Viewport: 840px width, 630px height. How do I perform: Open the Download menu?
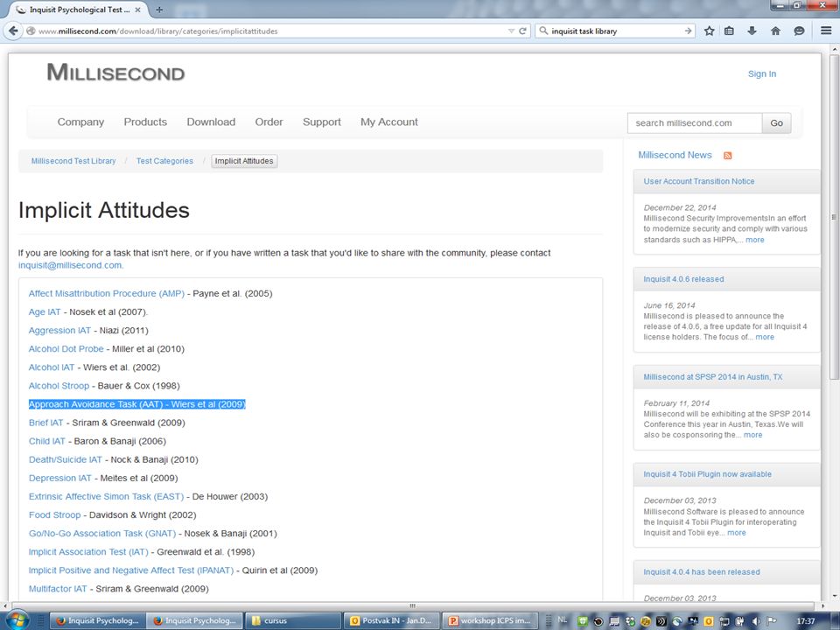tap(211, 122)
